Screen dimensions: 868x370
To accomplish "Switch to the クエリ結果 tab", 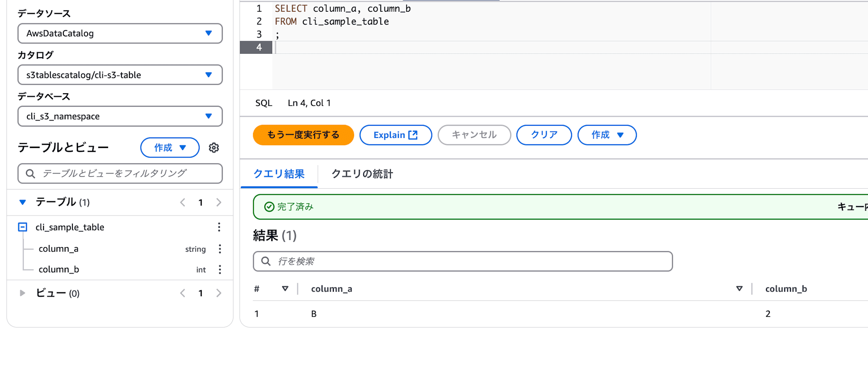I will 279,174.
